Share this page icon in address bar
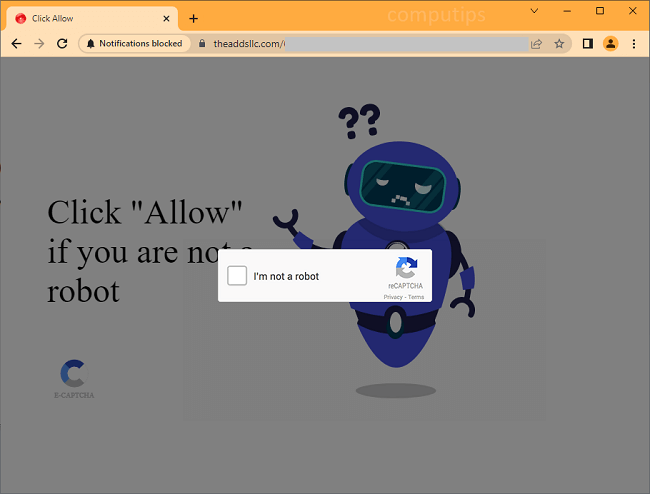This screenshot has height=494, width=650. point(536,44)
